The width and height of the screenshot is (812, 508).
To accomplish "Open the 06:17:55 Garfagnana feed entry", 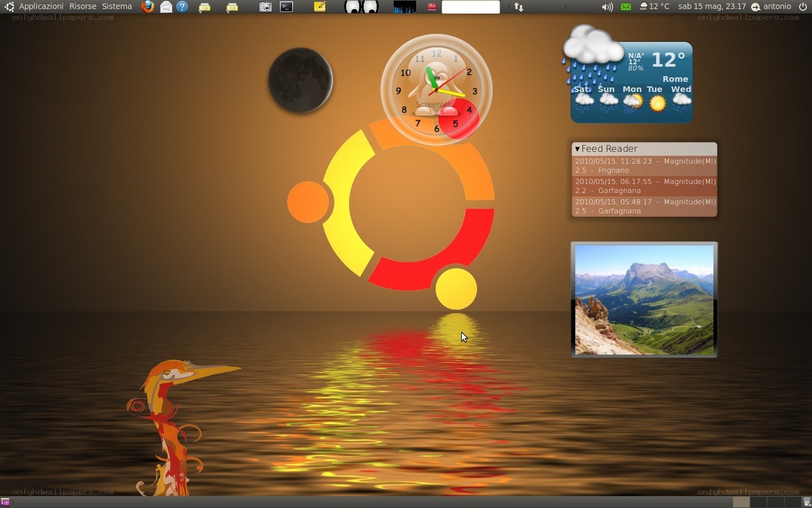I will pos(645,186).
